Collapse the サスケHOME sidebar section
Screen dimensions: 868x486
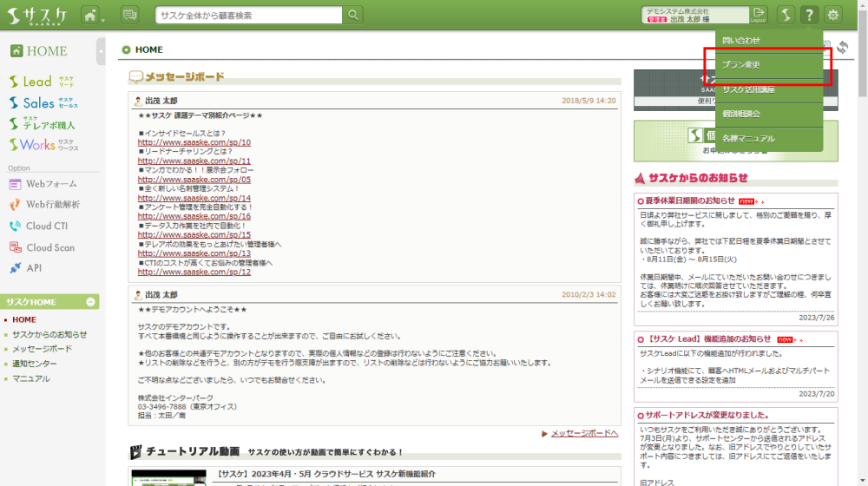click(90, 302)
